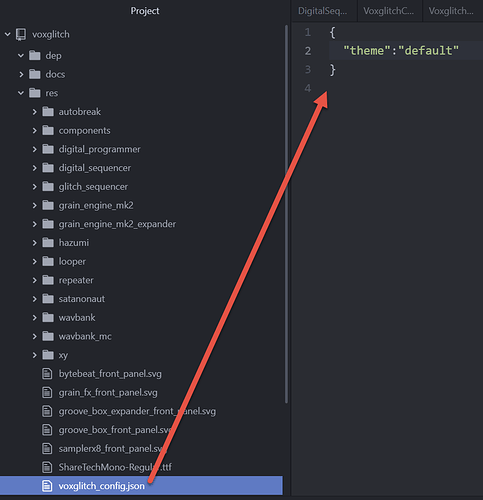Click the bytebeat_front_panel.svg file icon
Image resolution: width=483 pixels, height=500 pixels.
coord(47,374)
